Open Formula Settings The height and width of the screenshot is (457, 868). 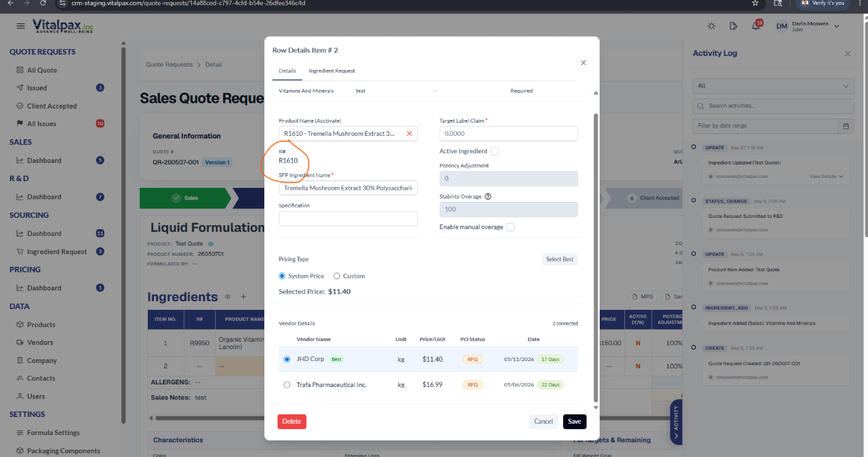coord(53,433)
